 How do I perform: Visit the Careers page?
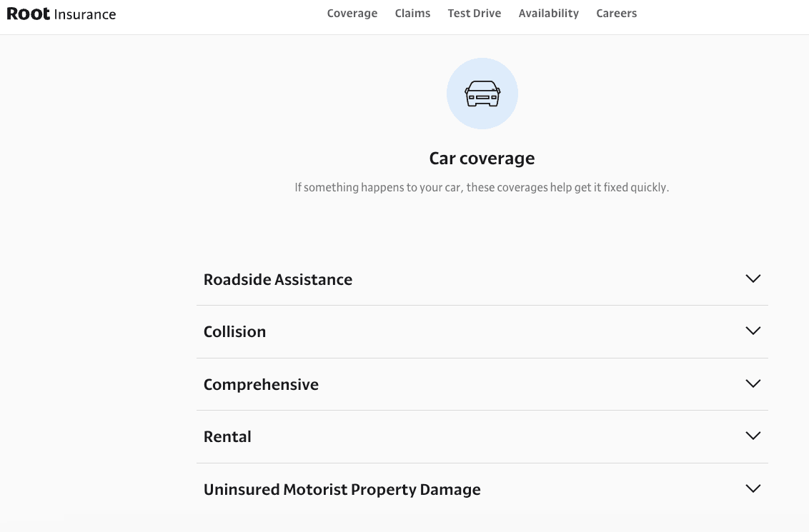616,13
